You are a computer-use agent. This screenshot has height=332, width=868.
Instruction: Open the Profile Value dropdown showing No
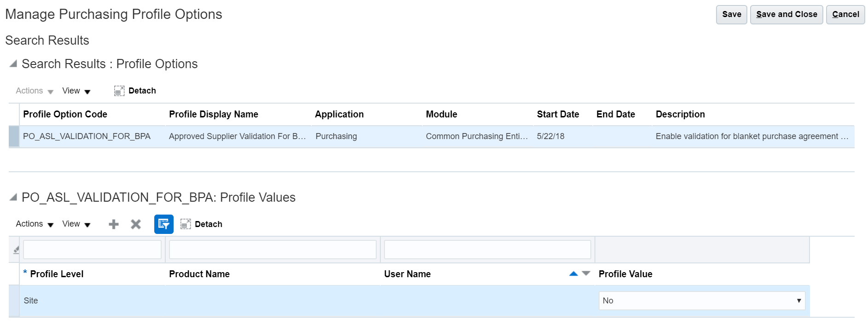tap(702, 301)
